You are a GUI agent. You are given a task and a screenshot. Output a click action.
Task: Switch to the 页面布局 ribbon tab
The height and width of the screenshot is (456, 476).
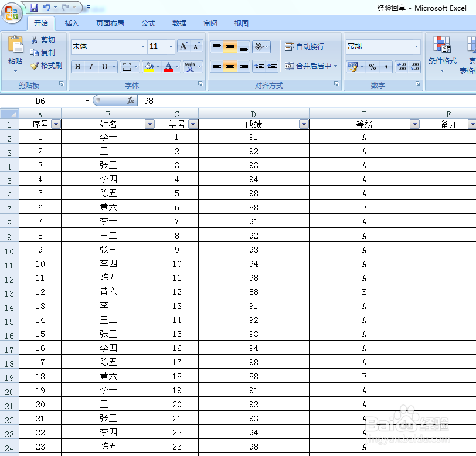110,23
